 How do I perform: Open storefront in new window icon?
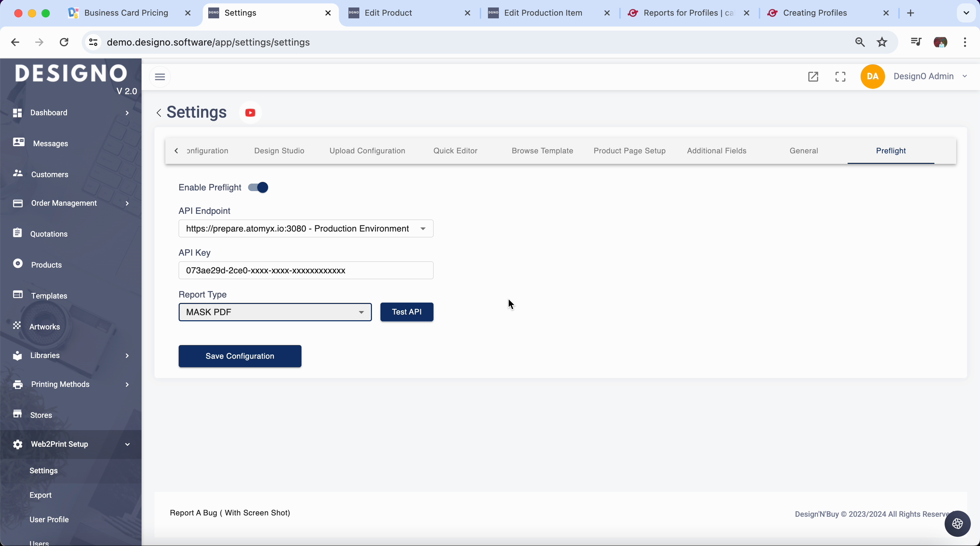813,76
